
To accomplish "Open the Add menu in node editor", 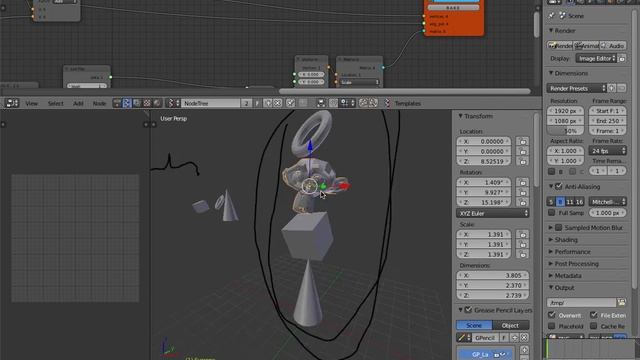I will pos(78,104).
